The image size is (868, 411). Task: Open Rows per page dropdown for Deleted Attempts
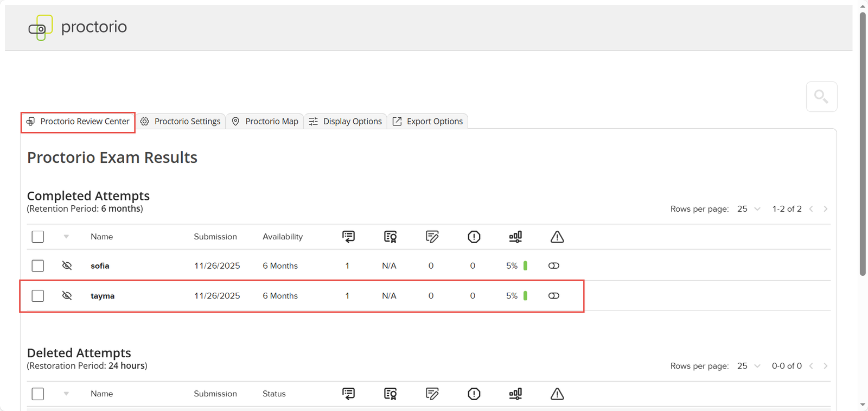[749, 366]
